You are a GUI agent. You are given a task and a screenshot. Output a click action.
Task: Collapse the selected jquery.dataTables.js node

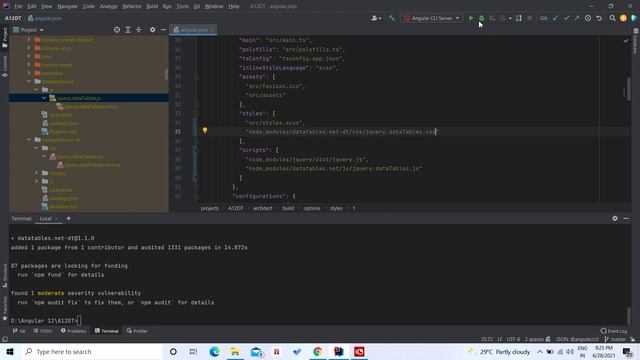pyautogui.click(x=44, y=98)
